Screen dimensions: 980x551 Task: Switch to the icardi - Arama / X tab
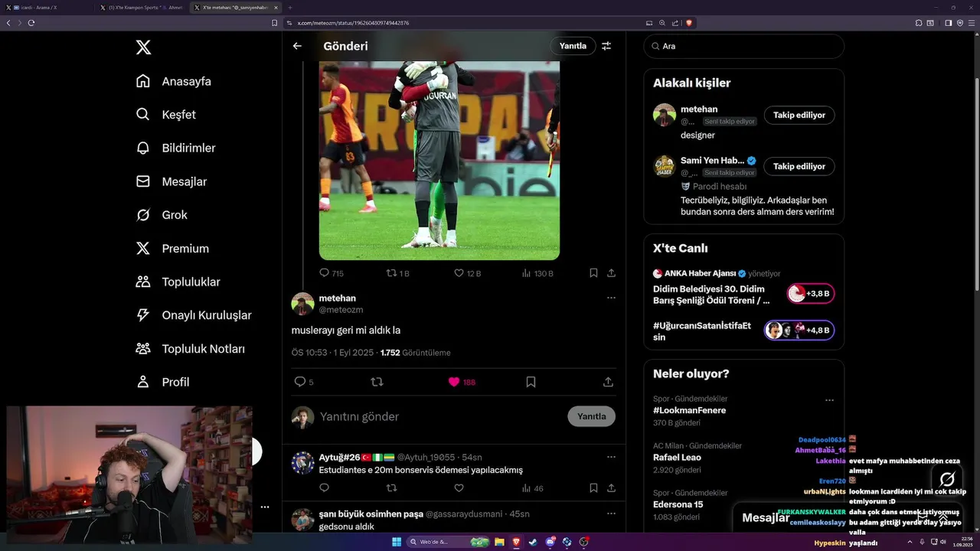(46, 8)
